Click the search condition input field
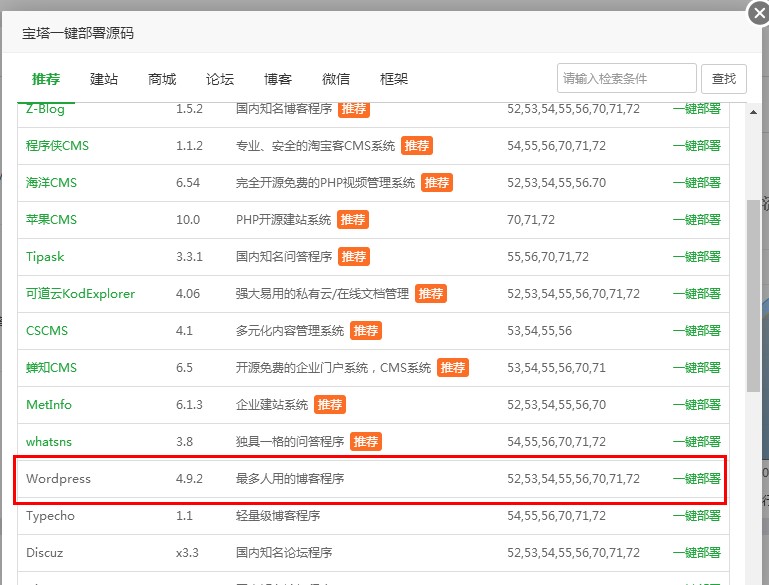The height and width of the screenshot is (585, 769). [x=626, y=78]
